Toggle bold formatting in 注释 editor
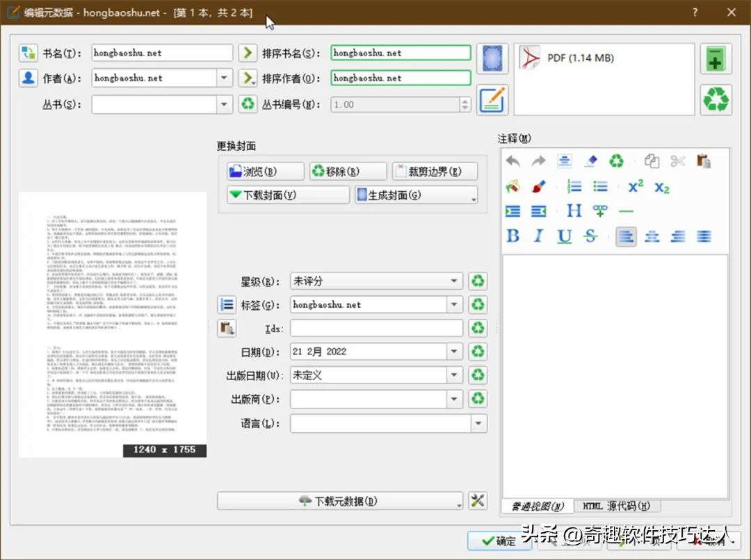Screen dimensions: 751x560 512,236
